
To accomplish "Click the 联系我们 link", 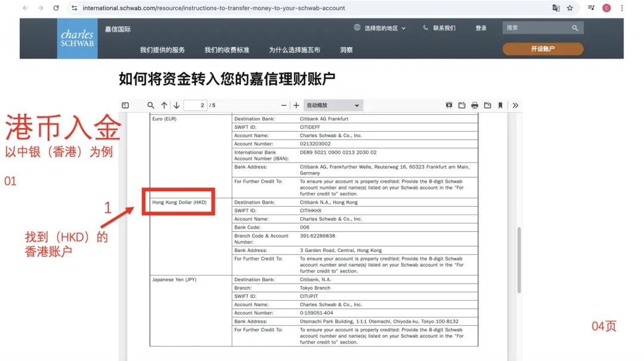I will pos(444,28).
